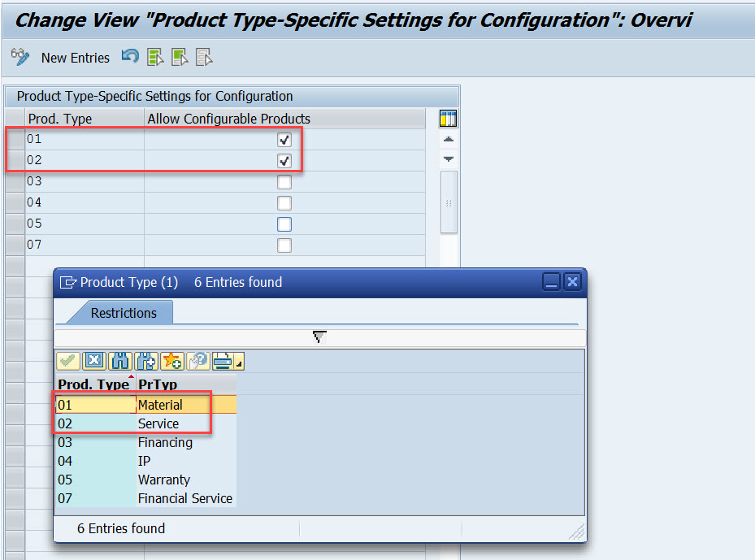
Task: Open the table column configuration grid icon
Action: pyautogui.click(x=447, y=118)
